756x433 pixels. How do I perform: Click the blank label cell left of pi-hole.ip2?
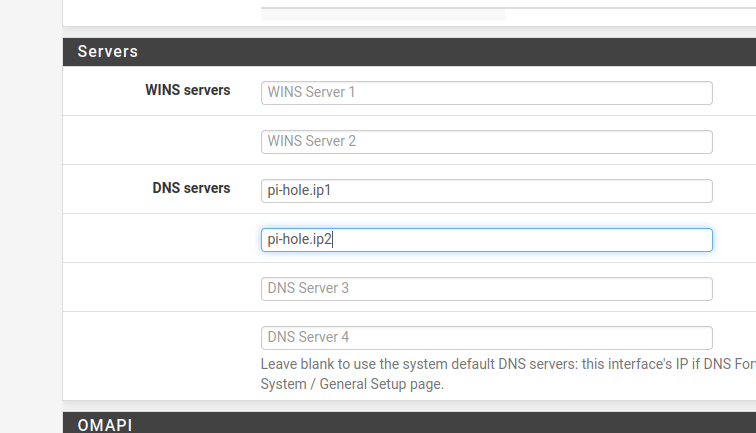pos(160,240)
